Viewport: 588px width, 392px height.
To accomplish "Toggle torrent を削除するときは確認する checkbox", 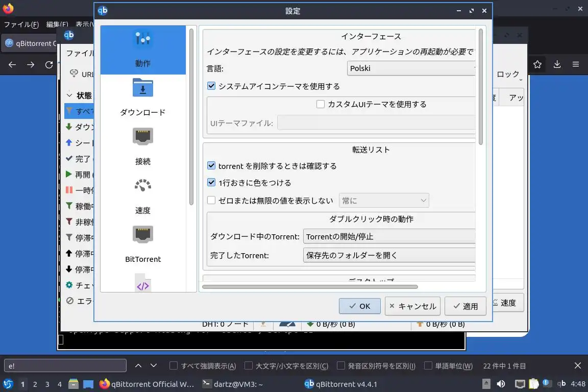I will [211, 165].
